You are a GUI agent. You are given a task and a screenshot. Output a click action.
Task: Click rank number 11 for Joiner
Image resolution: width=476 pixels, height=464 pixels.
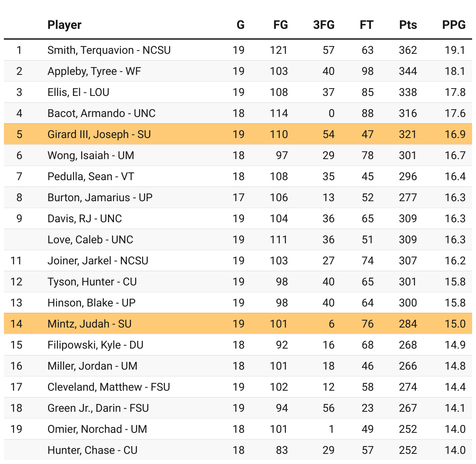[16, 261]
